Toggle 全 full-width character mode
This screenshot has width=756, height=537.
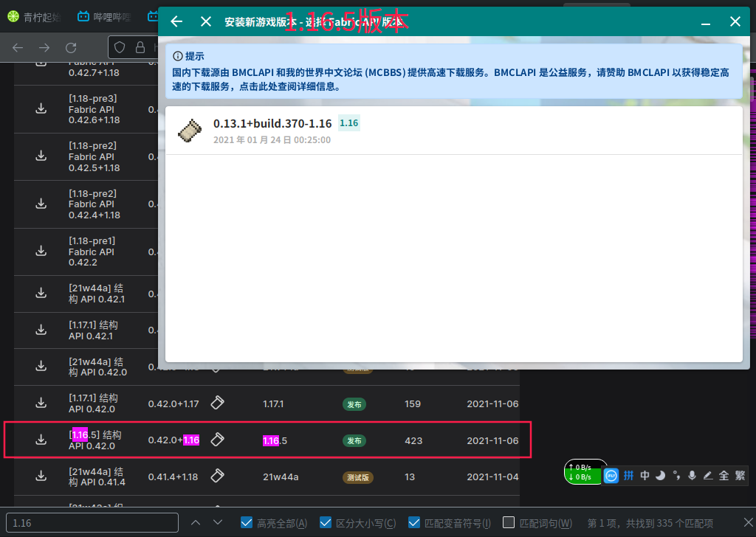[x=724, y=476]
